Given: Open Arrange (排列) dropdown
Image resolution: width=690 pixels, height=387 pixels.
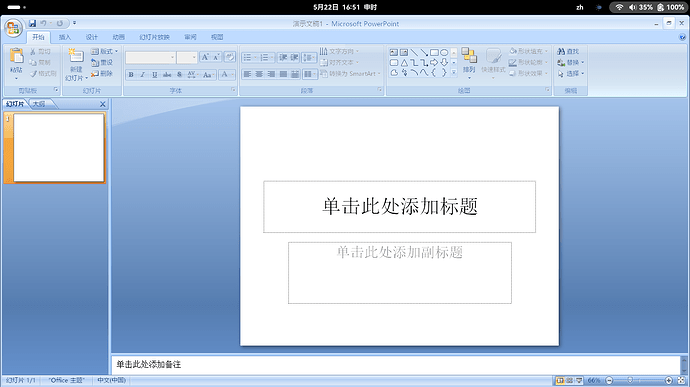Looking at the screenshot, I should tap(469, 64).
